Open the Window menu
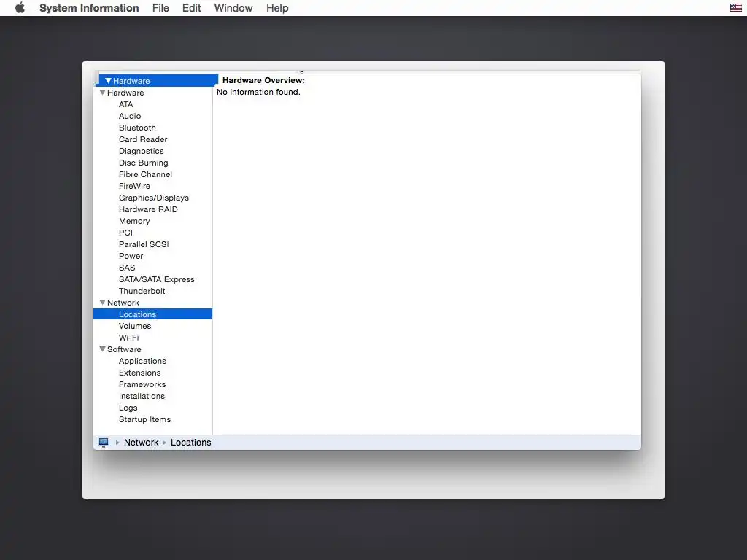Viewport: 747px width, 560px height. (x=233, y=8)
